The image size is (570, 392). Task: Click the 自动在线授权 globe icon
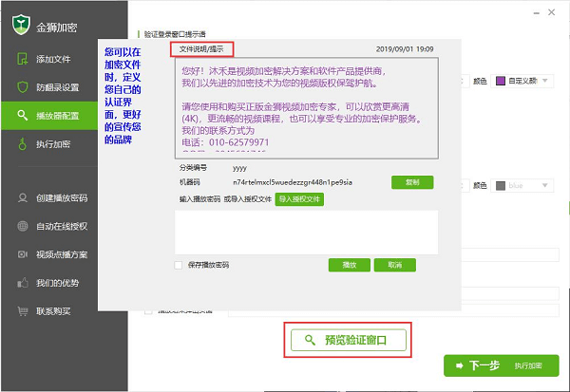23,226
